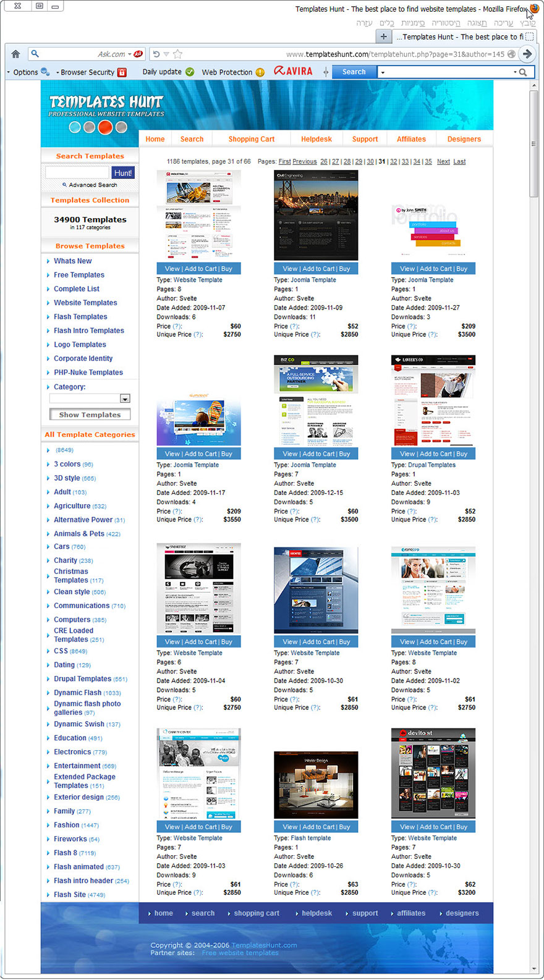
Task: Open the Hebrew Help (עזרה) menu
Action: [x=364, y=22]
